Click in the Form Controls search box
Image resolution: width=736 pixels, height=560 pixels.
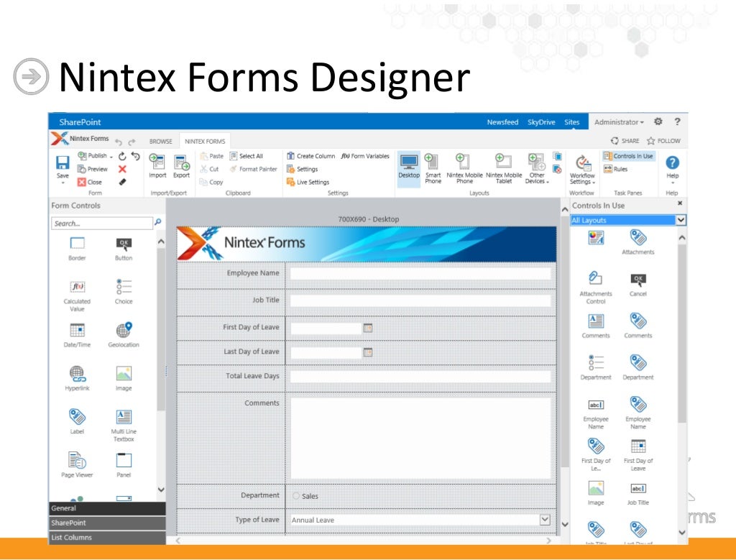[102, 223]
